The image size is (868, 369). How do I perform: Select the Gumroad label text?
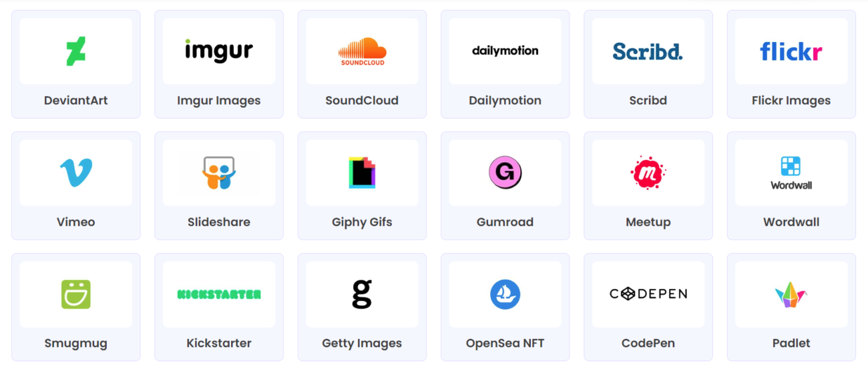(505, 222)
